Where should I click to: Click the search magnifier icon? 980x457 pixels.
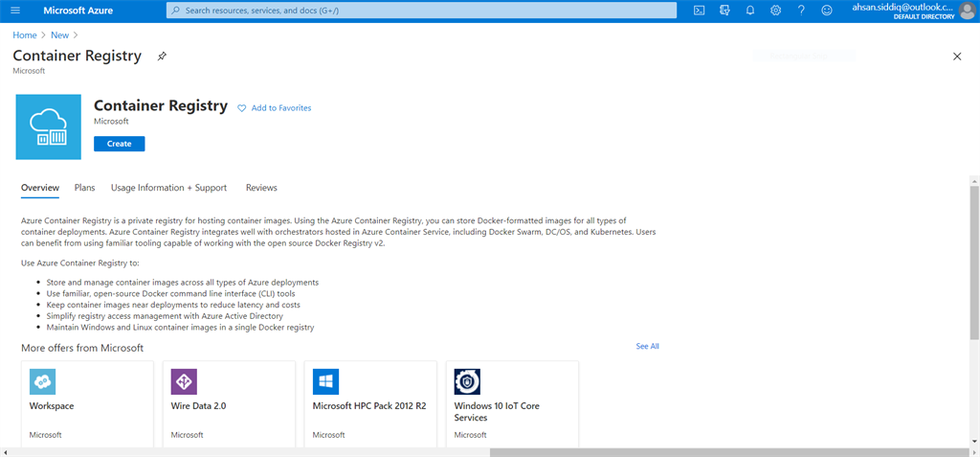(176, 11)
